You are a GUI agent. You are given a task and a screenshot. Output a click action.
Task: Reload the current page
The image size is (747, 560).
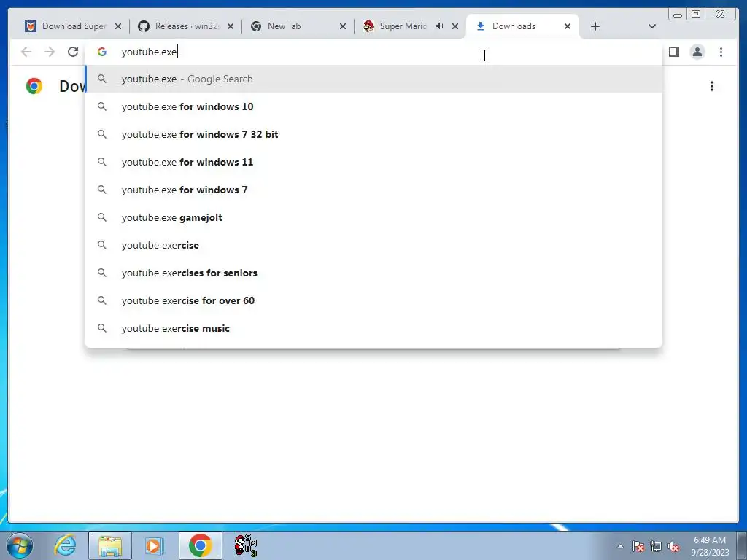pyautogui.click(x=73, y=52)
